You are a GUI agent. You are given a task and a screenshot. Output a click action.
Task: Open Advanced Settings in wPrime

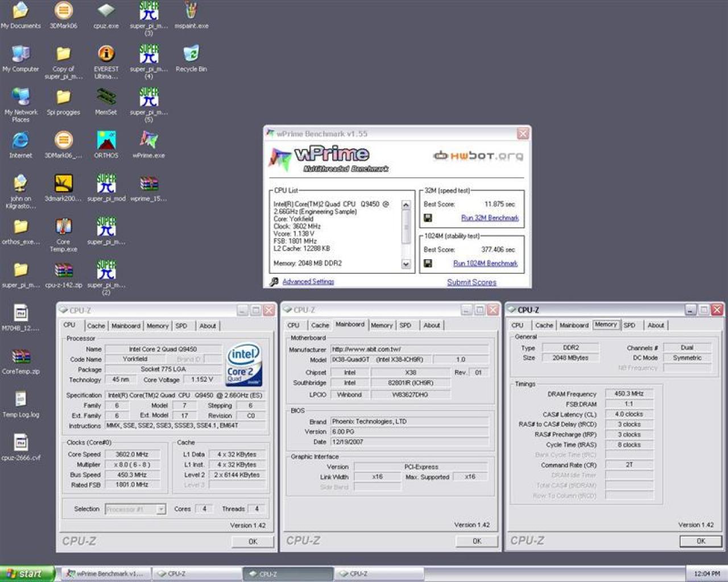(x=308, y=281)
